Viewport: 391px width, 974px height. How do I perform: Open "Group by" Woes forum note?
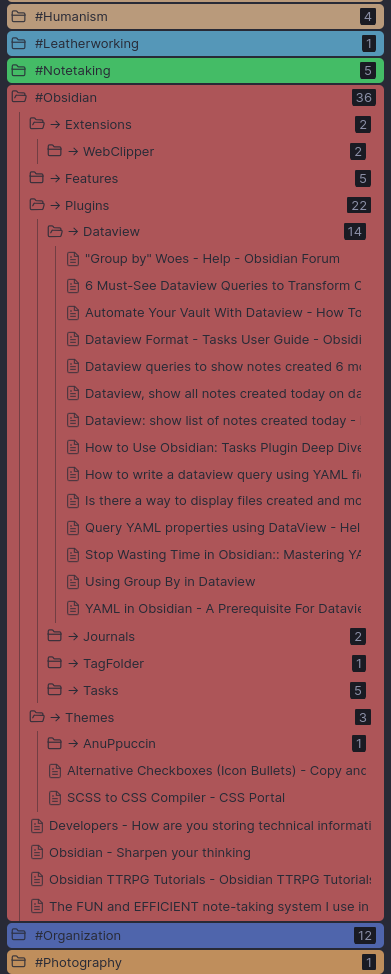tap(214, 259)
